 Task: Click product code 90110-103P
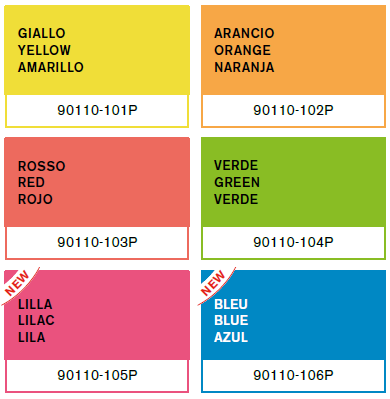[x=97, y=242]
